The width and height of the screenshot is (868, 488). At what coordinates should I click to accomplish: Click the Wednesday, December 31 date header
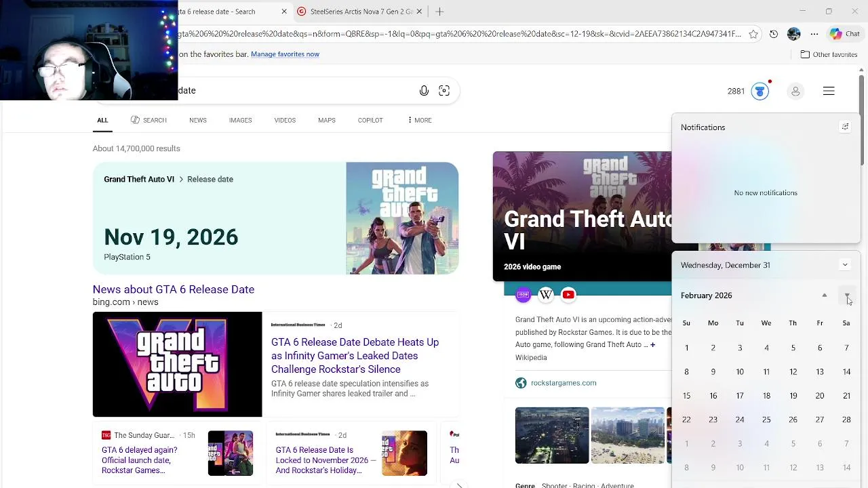pos(726,265)
